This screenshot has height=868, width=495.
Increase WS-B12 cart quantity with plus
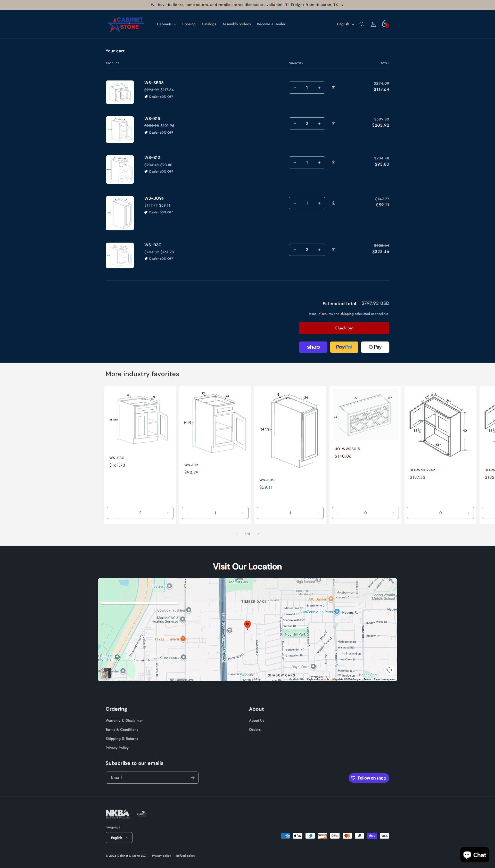(x=319, y=163)
